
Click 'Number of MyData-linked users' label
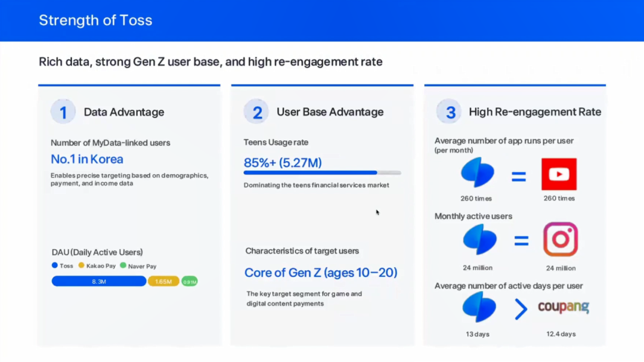[110, 143]
